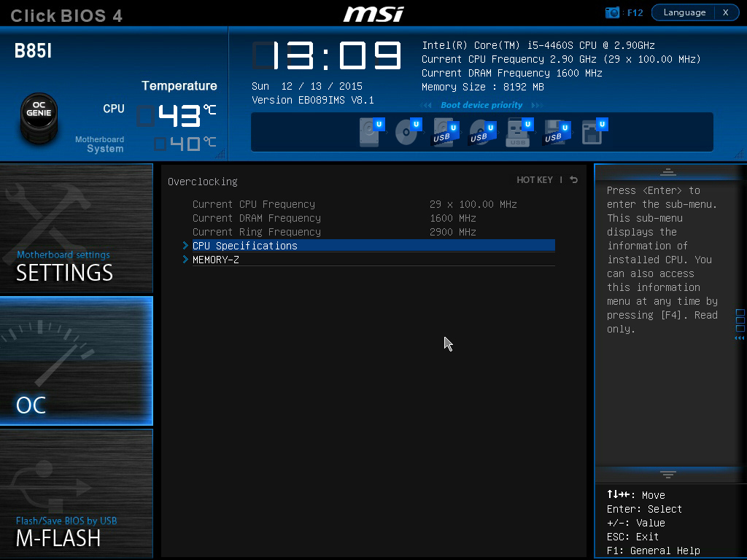Select the CD/DVD drive boot device icon
The width and height of the screenshot is (747, 560).
click(409, 132)
